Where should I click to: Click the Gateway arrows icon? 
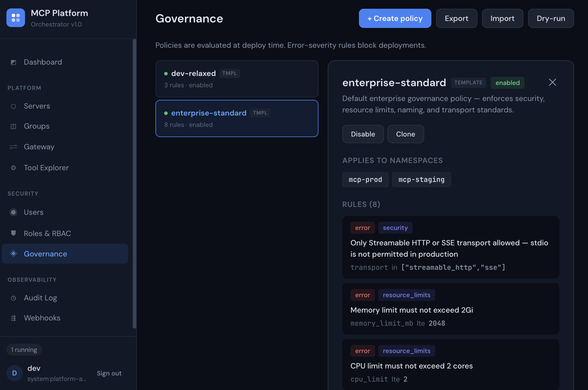click(13, 147)
